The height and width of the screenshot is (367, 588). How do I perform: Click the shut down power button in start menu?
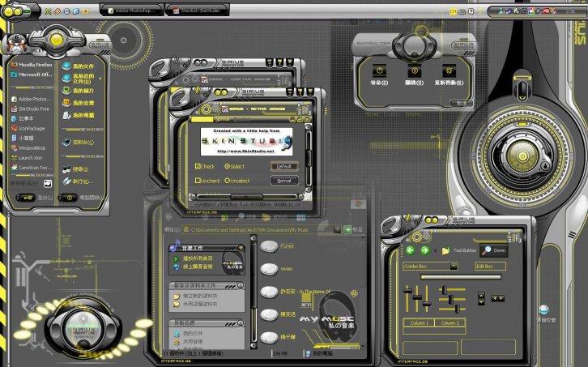click(67, 198)
